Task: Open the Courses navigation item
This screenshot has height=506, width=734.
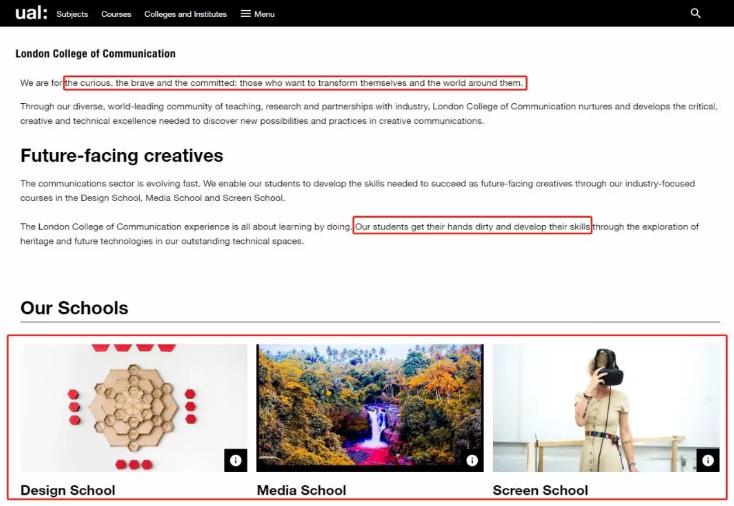Action: coord(116,14)
